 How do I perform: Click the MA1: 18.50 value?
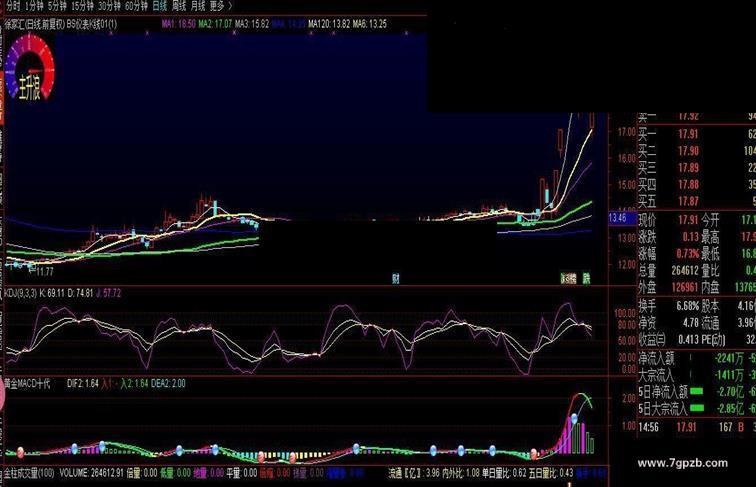(x=178, y=24)
